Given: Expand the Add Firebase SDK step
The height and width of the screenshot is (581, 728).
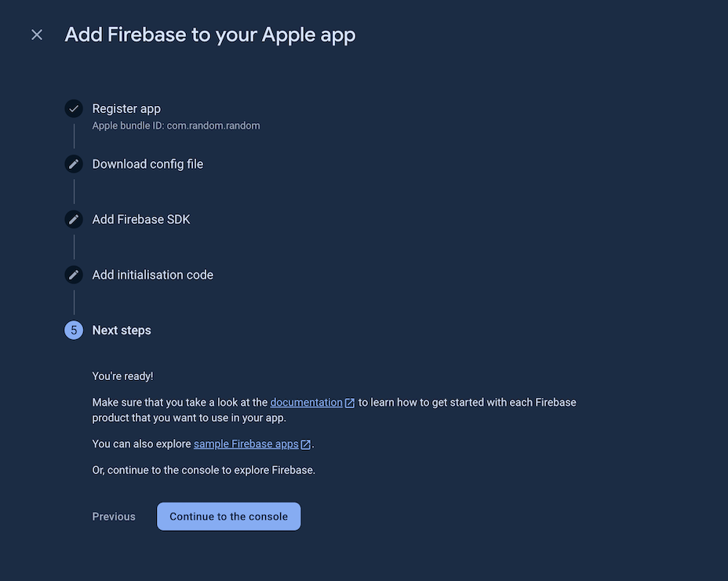Looking at the screenshot, I should (141, 220).
